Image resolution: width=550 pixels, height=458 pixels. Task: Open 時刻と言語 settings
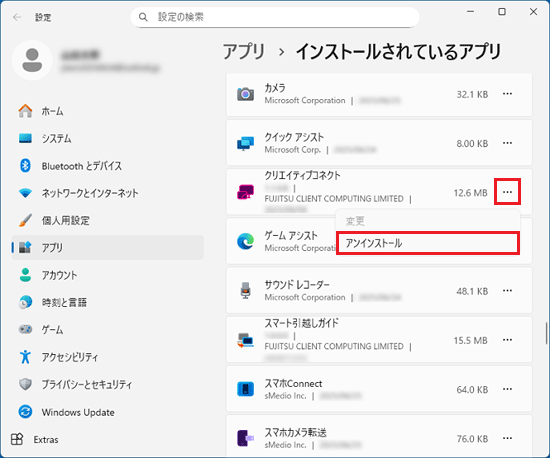[108, 302]
